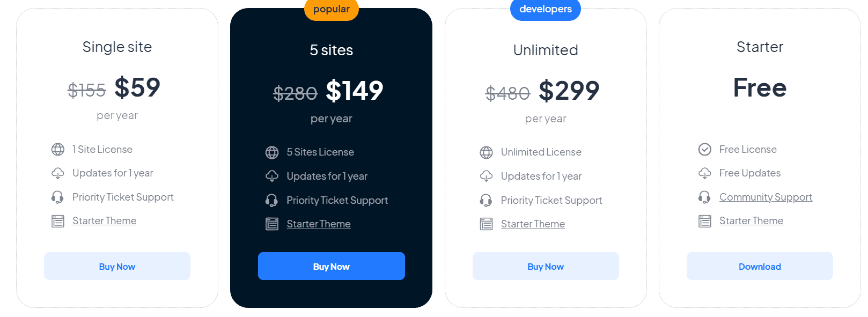Screen dimensions: 868x317
Task: Open the Starter Theme link in Single site plan
Action: coord(105,220)
